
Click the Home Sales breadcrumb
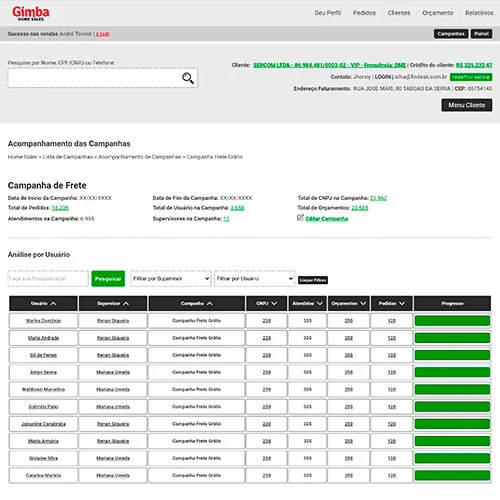click(22, 157)
